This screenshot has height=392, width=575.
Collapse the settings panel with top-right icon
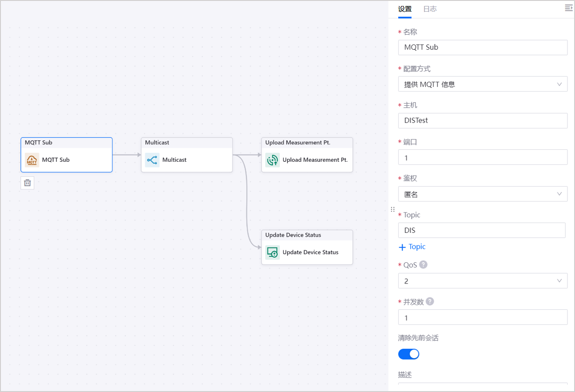pos(568,8)
